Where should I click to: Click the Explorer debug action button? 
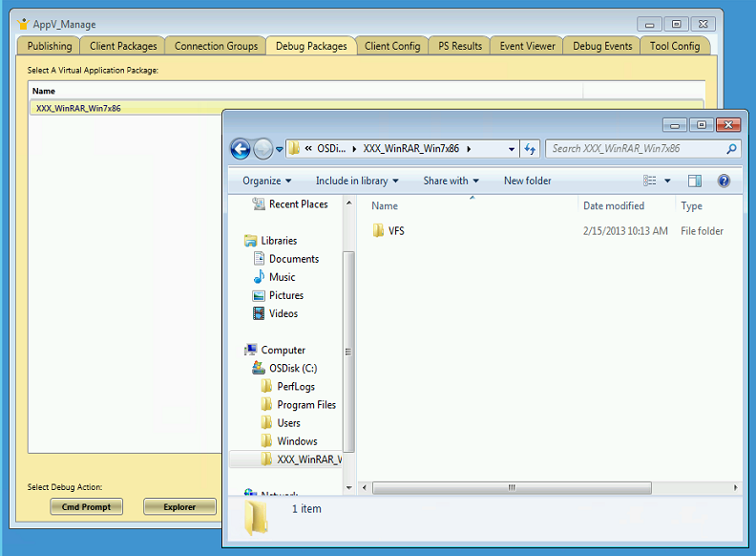point(179,507)
